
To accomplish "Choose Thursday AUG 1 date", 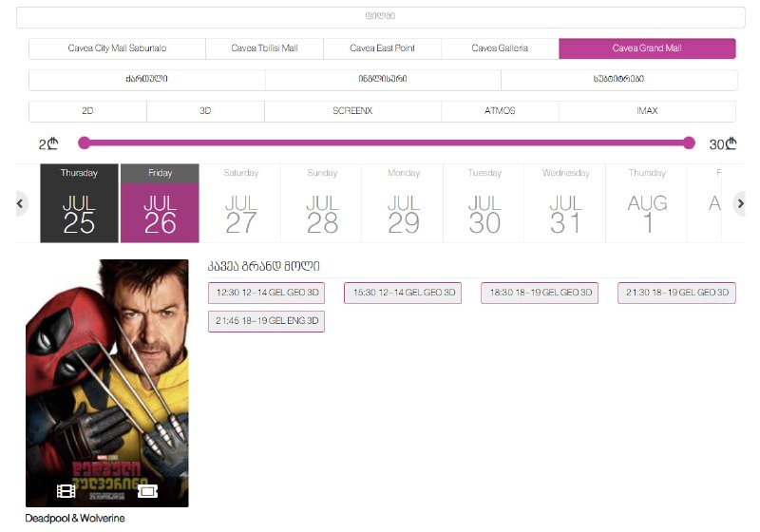I will click(x=647, y=203).
